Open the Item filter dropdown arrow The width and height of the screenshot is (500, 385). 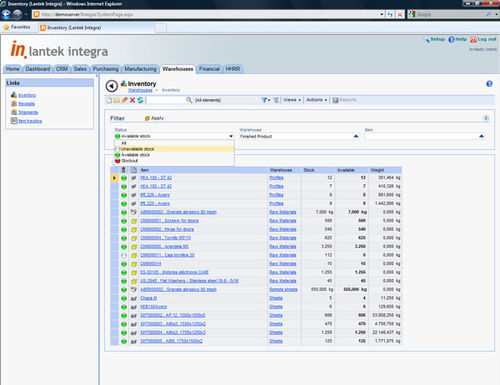tap(481, 136)
